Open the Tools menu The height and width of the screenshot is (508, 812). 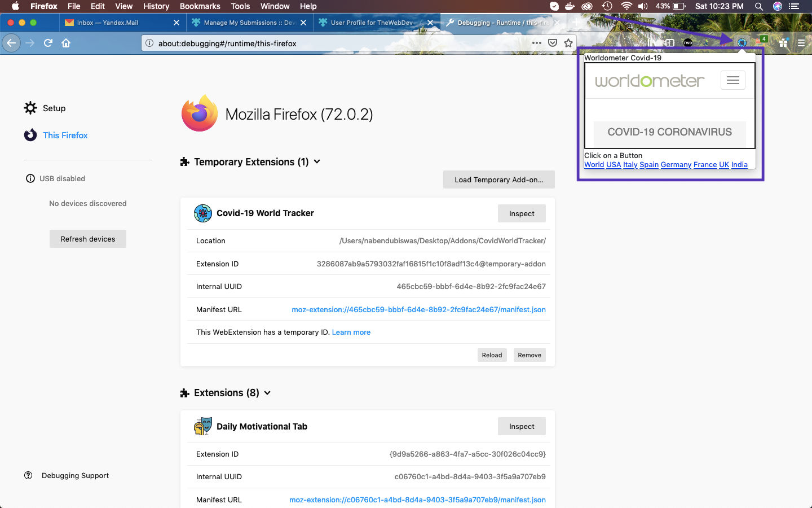(x=240, y=6)
